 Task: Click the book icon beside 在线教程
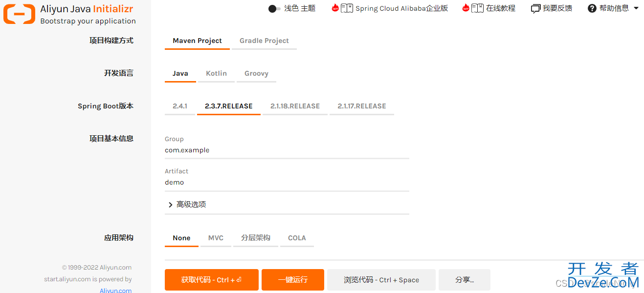[x=477, y=8]
